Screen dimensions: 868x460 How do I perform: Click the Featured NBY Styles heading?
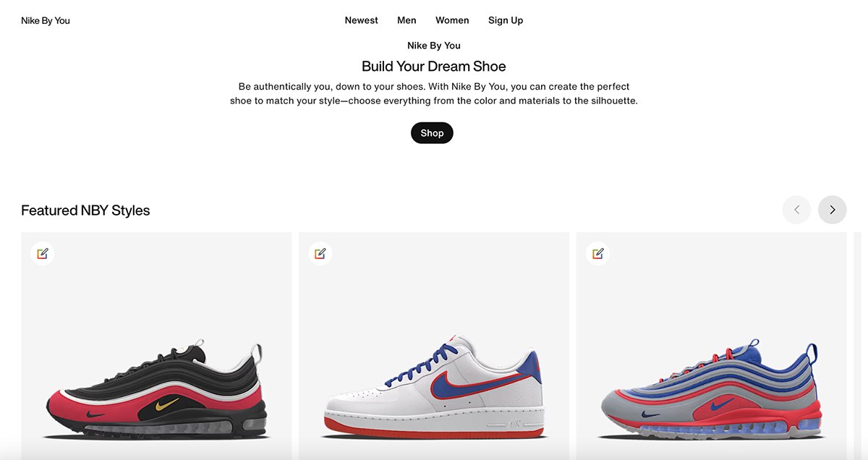(x=85, y=210)
